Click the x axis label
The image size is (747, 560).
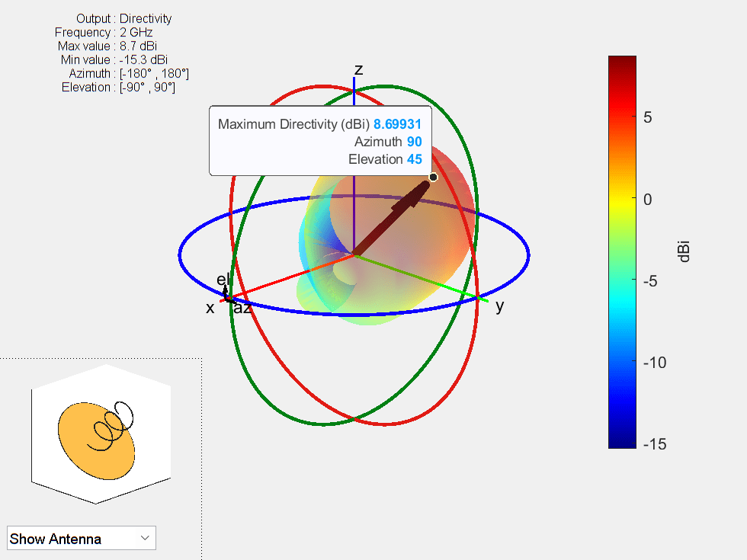[x=210, y=309]
